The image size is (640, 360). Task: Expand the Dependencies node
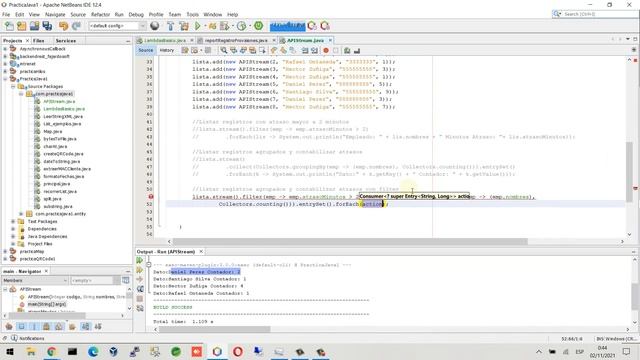[13, 229]
